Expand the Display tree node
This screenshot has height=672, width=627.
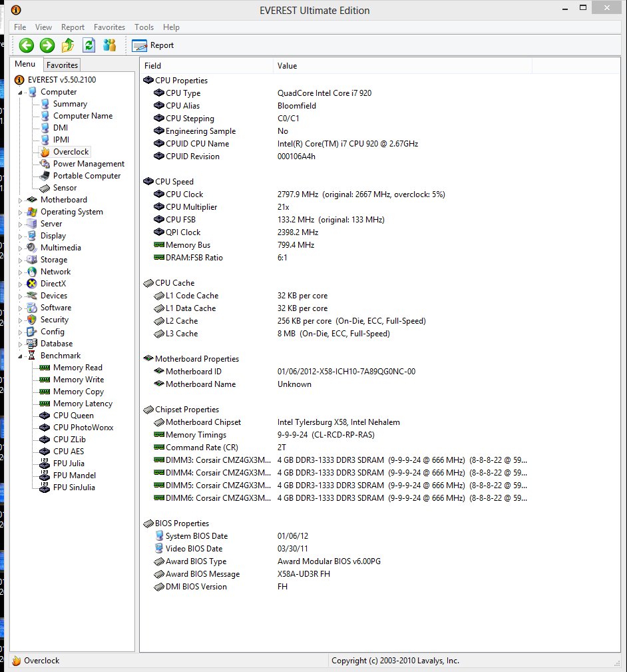(x=20, y=236)
